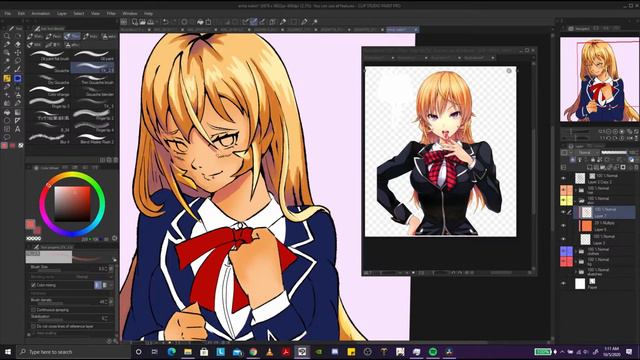Select the Move layer cross-arrows tool
Viewport: 640px width, 360px height.
[x=18, y=53]
